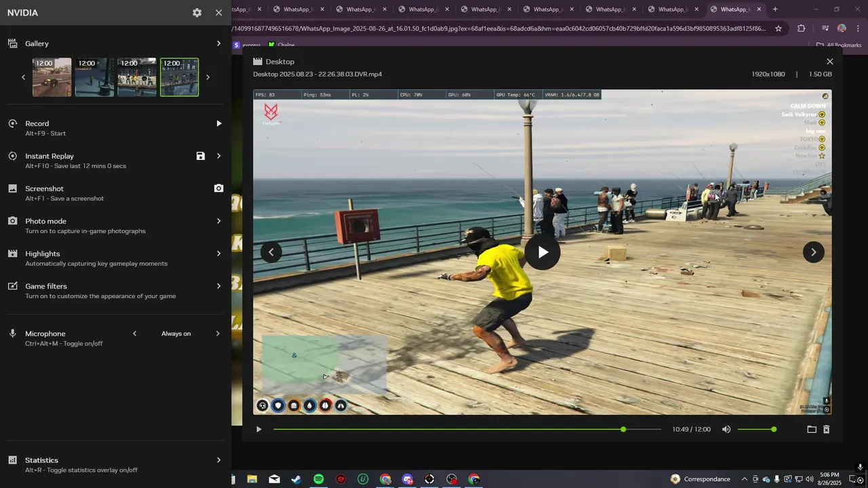
Task: Open Spotify from the taskbar
Action: [x=319, y=479]
